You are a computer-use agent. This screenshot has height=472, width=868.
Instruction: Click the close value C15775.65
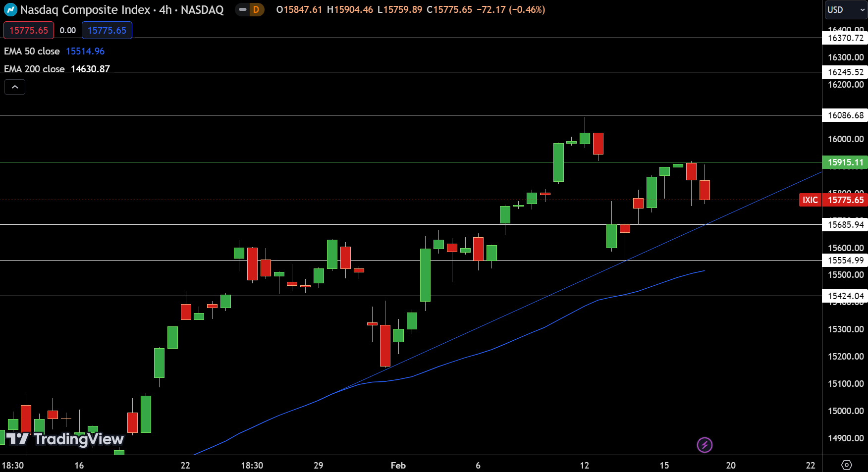(449, 9)
